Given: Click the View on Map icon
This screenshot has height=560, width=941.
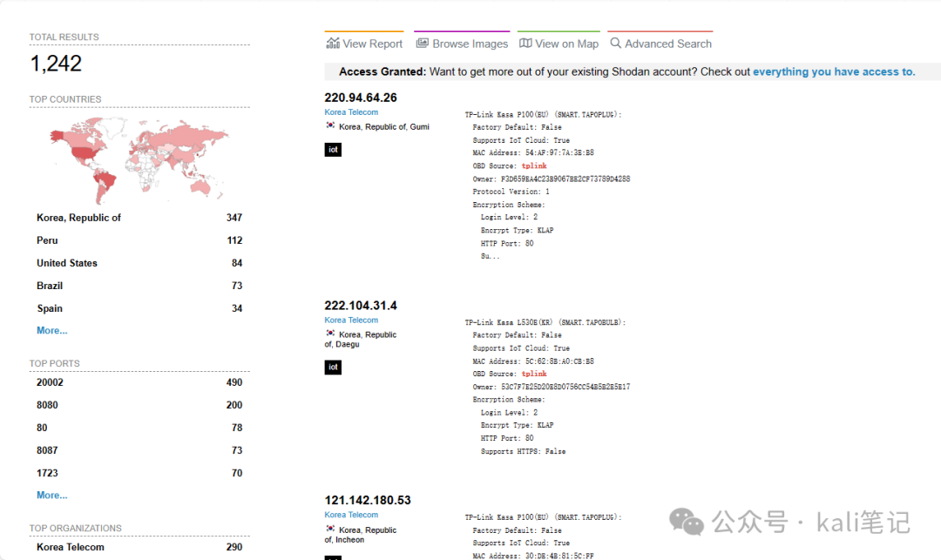Looking at the screenshot, I should (525, 44).
